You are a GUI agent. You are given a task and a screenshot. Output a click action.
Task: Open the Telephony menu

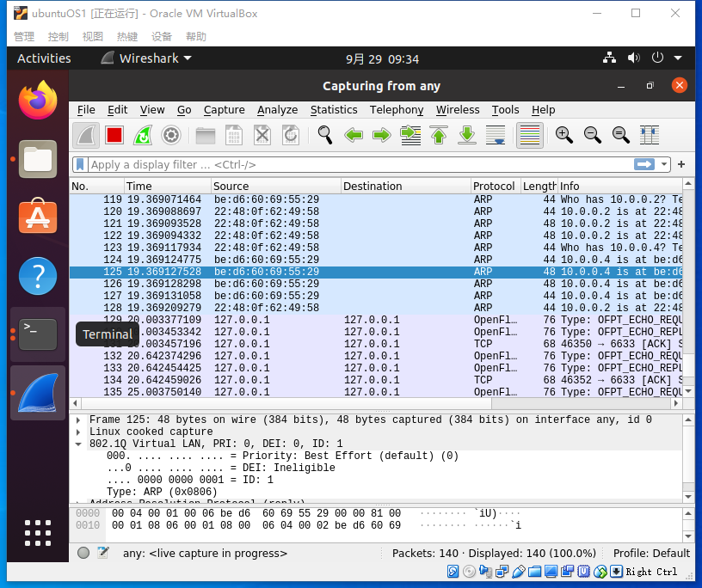pos(397,110)
